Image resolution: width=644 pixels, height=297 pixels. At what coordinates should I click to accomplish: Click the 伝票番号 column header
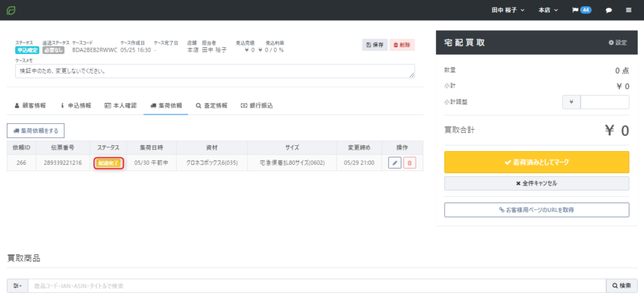click(63, 147)
